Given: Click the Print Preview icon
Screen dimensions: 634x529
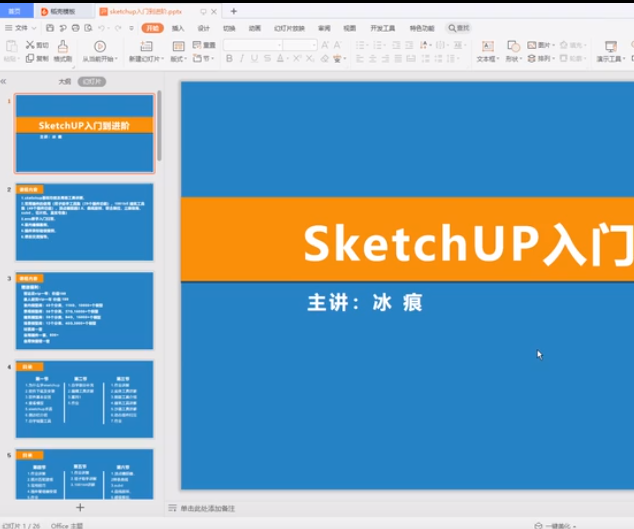Looking at the screenshot, I should (x=88, y=28).
